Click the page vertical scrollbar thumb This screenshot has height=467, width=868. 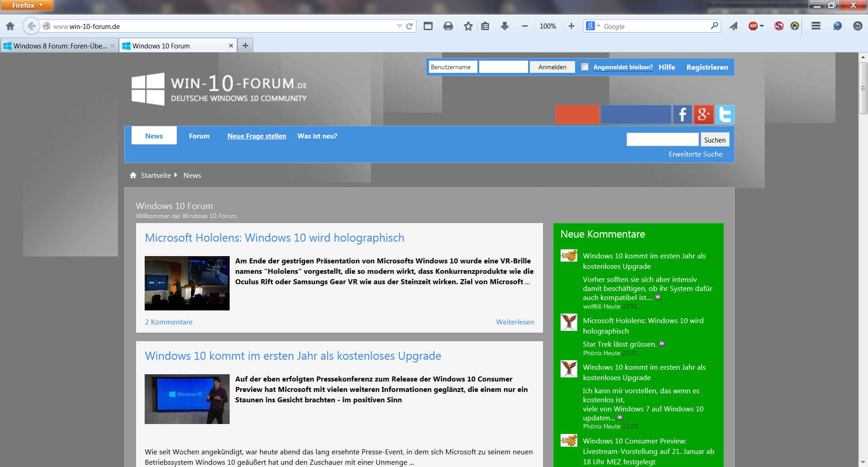pos(863,88)
